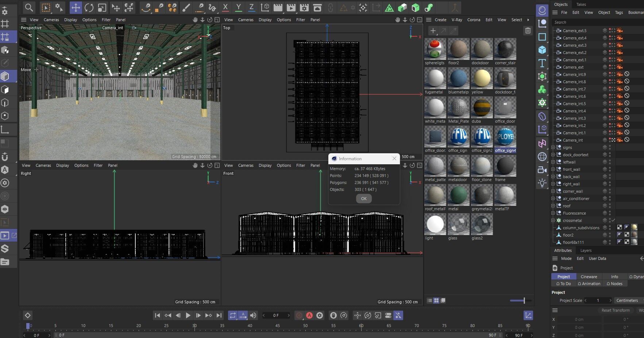Toggle visibility dots for back_wall

pyautogui.click(x=610, y=177)
